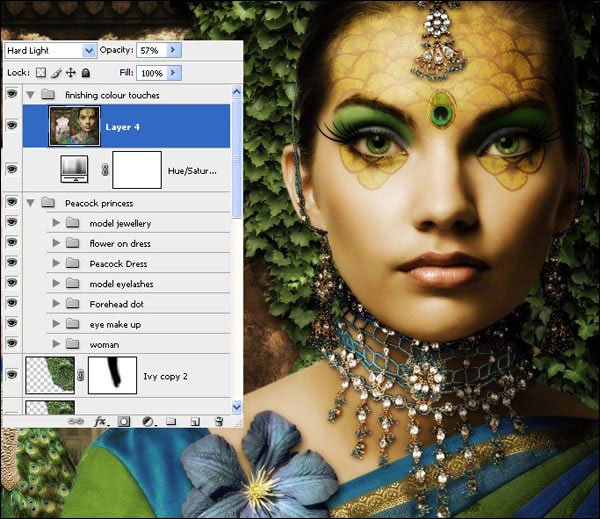
Task: Select the Hue/Saturation layer mask thumbnail
Action: point(137,170)
